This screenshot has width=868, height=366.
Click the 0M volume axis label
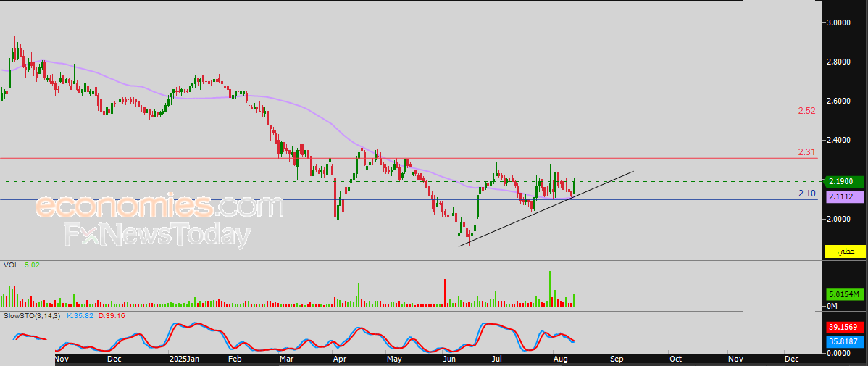coord(832,306)
